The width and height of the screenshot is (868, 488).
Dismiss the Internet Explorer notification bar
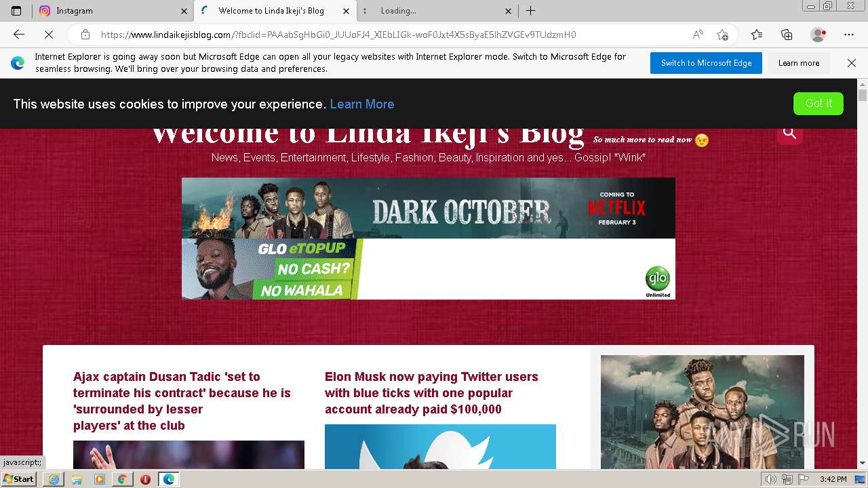(x=852, y=63)
